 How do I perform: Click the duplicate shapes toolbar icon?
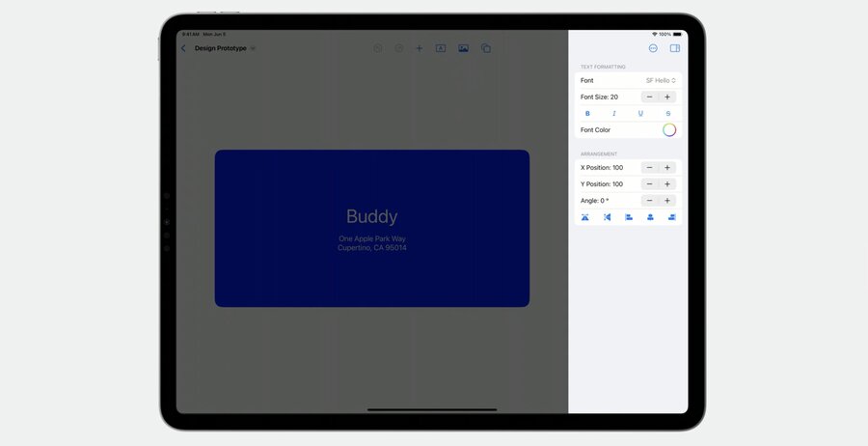[486, 49]
